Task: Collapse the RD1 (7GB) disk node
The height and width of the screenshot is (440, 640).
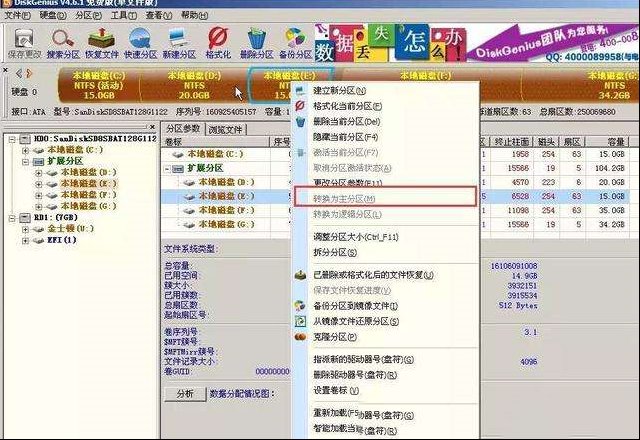Action: [12, 218]
